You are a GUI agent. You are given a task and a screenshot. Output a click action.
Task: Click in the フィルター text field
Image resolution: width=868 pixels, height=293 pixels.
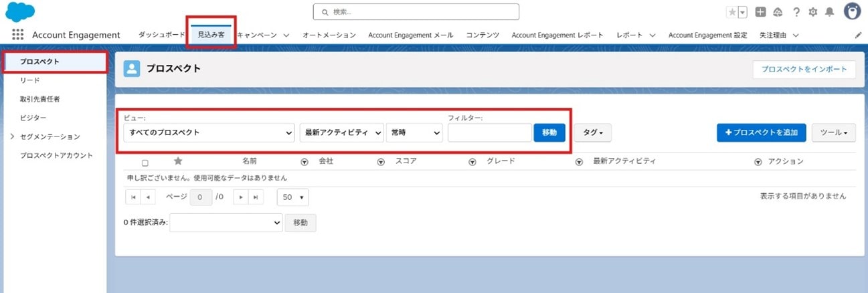pyautogui.click(x=490, y=132)
